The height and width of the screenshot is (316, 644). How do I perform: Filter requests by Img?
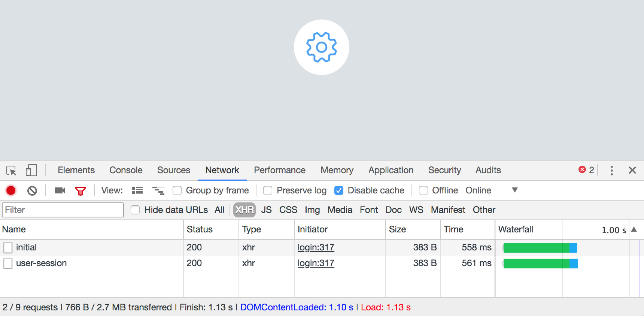pyautogui.click(x=312, y=210)
